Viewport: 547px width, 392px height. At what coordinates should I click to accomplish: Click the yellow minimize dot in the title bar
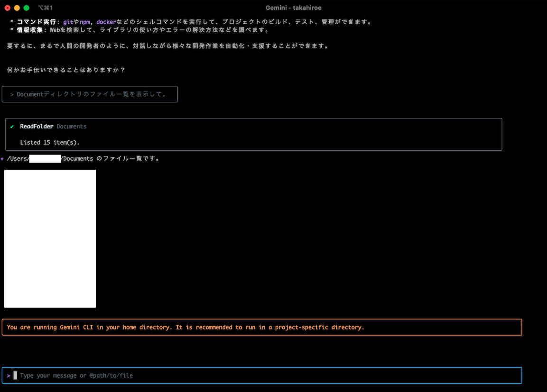pyautogui.click(x=17, y=8)
